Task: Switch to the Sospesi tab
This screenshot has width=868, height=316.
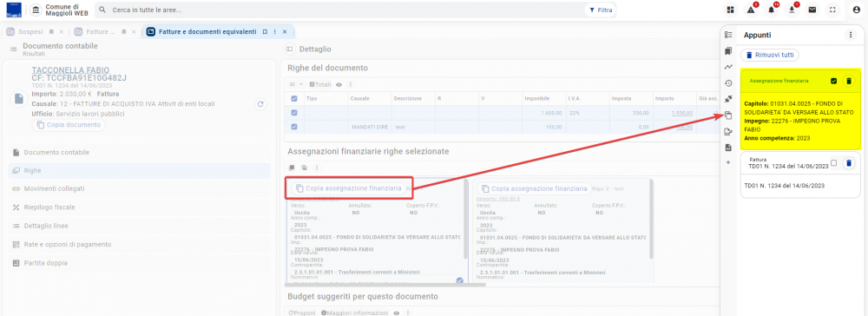Action: click(x=30, y=31)
